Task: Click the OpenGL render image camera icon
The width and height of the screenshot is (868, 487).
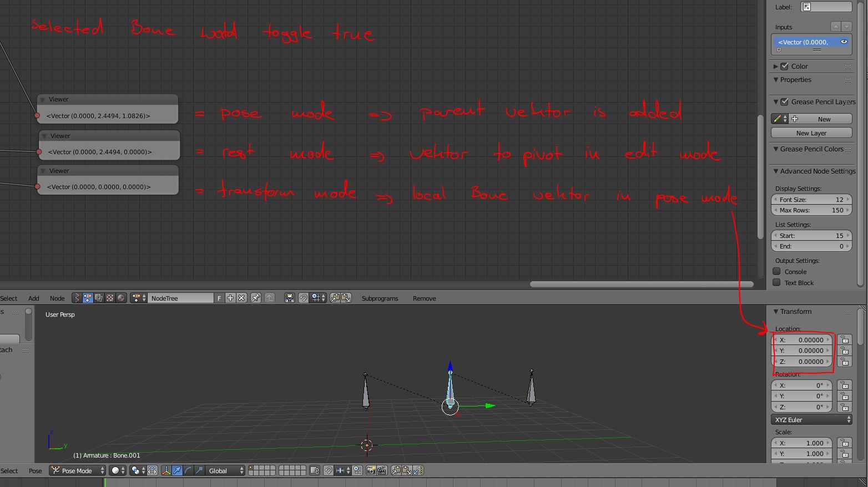Action: [371, 471]
